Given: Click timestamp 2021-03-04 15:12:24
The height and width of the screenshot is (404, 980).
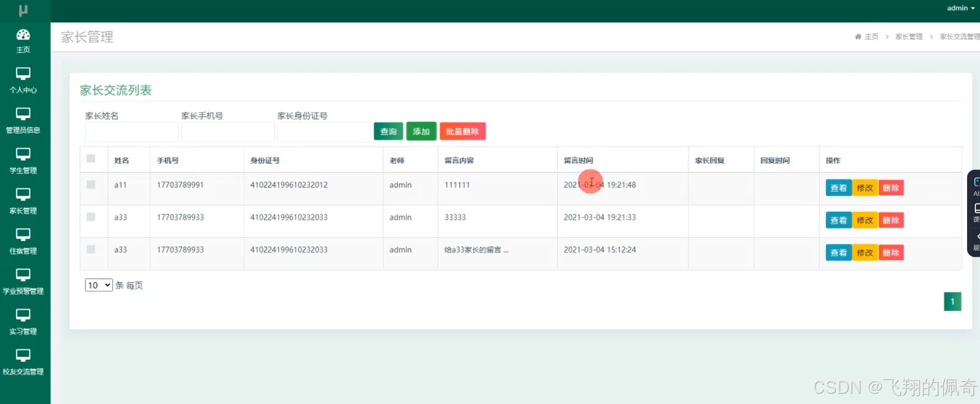Looking at the screenshot, I should pos(600,250).
